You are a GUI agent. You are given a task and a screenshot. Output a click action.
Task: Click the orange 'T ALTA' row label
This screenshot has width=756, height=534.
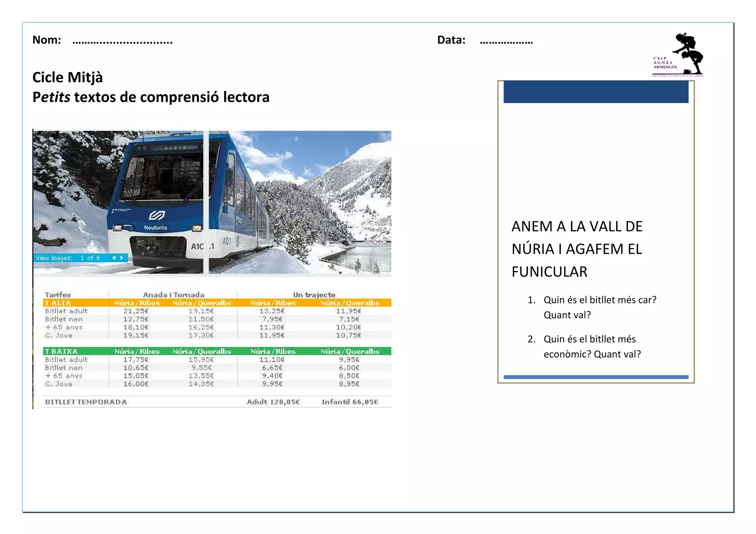click(58, 303)
